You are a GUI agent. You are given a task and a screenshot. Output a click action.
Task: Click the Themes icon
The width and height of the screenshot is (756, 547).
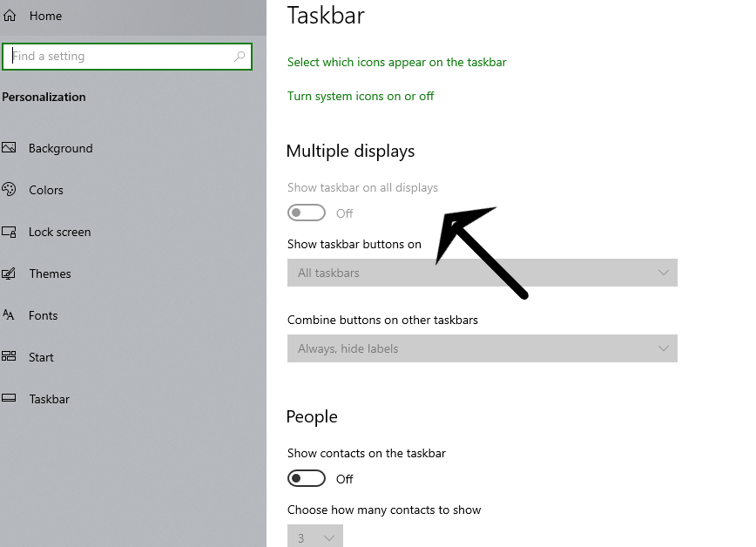[9, 273]
